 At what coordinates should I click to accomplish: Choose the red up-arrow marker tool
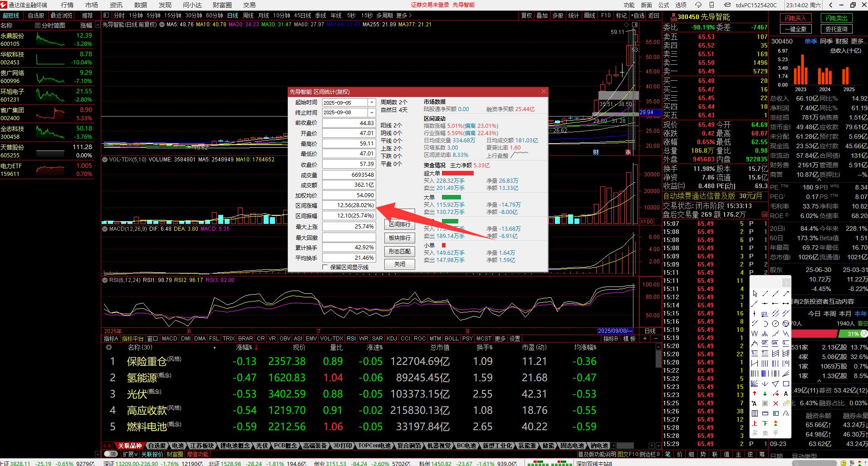coord(755,393)
